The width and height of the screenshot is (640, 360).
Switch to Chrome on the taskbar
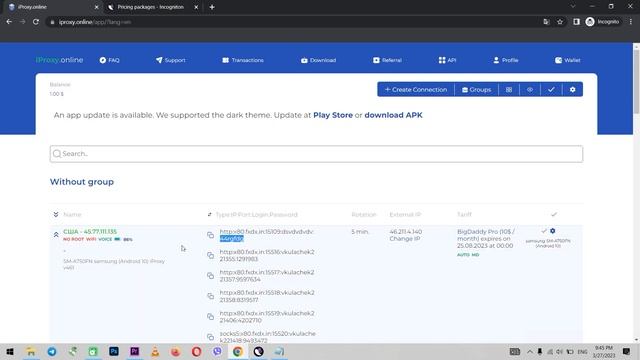[x=238, y=351]
